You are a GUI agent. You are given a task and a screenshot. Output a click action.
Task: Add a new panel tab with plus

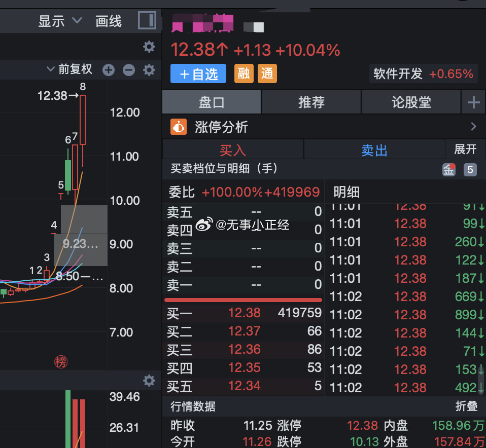pos(473,102)
